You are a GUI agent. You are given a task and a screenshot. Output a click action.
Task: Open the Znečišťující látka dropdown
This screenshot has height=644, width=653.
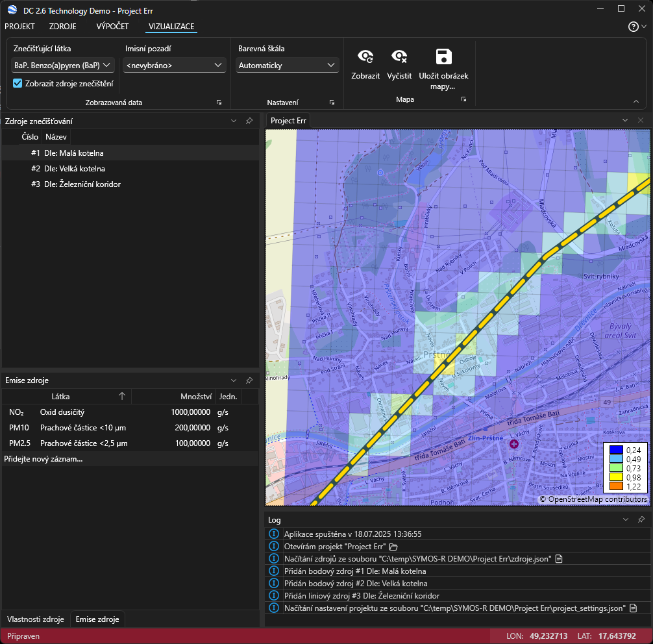(63, 65)
